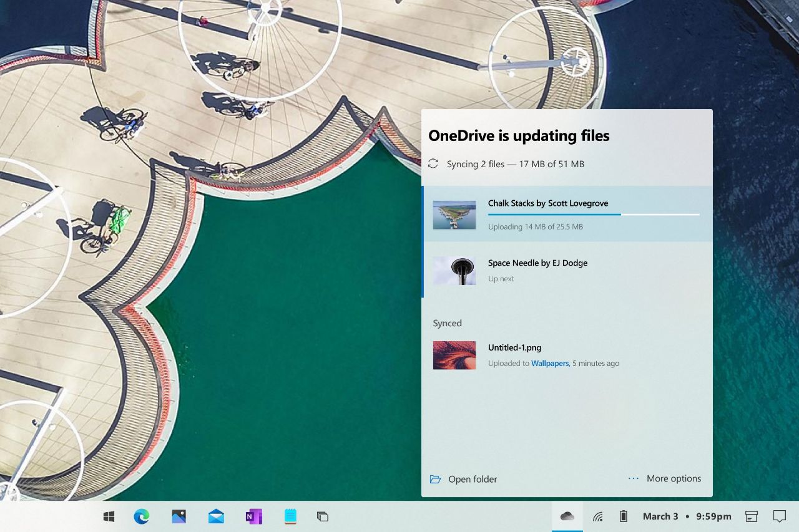Click the 'March 3' taskbar date
Screen dimensions: 799x532
click(660, 516)
